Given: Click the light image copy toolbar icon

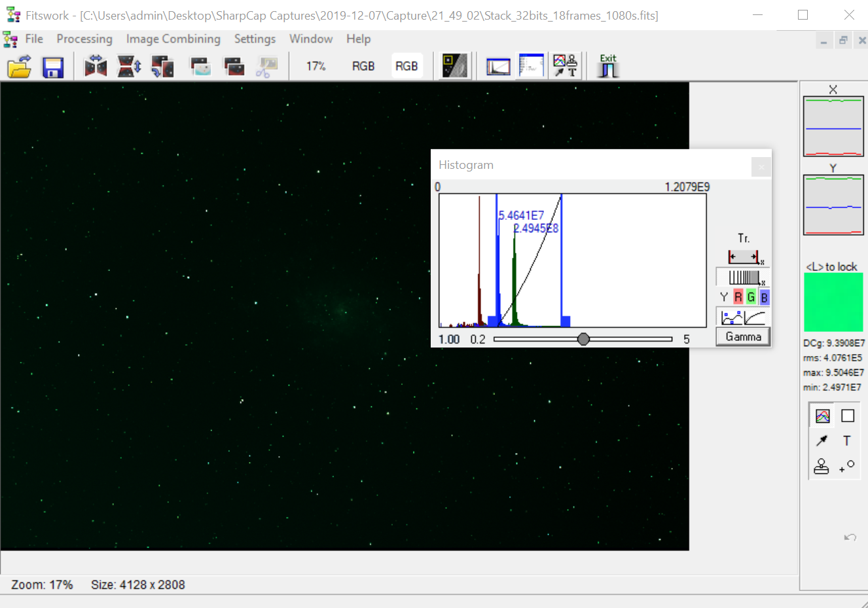Looking at the screenshot, I should (200, 66).
